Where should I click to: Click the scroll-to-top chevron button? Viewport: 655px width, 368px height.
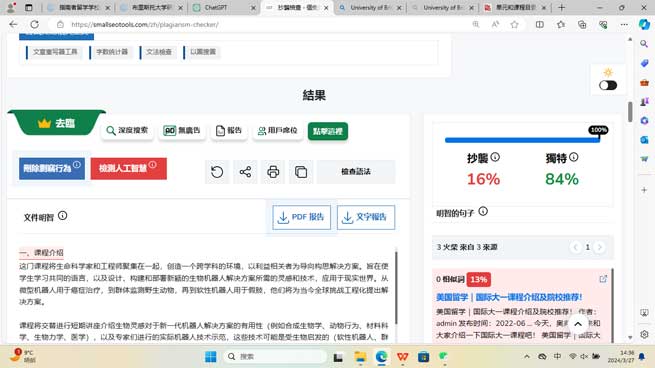pyautogui.click(x=578, y=324)
